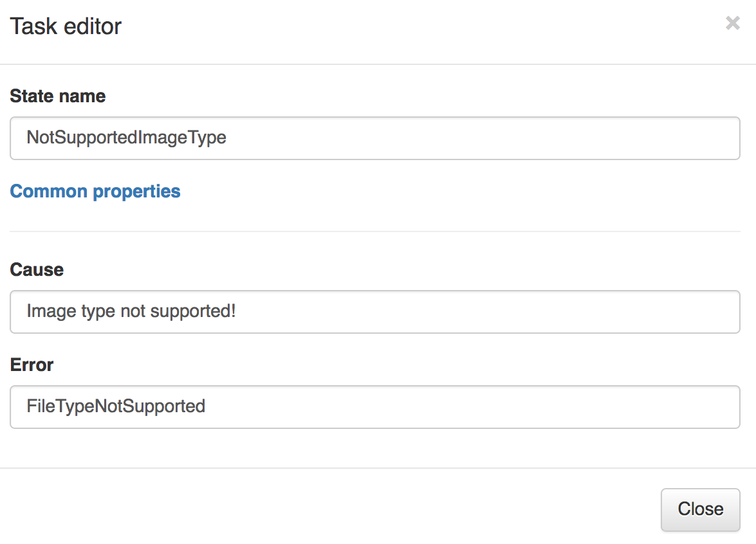Image resolution: width=756 pixels, height=544 pixels.
Task: Dismiss the Task editor with the X icon
Action: coord(732,23)
